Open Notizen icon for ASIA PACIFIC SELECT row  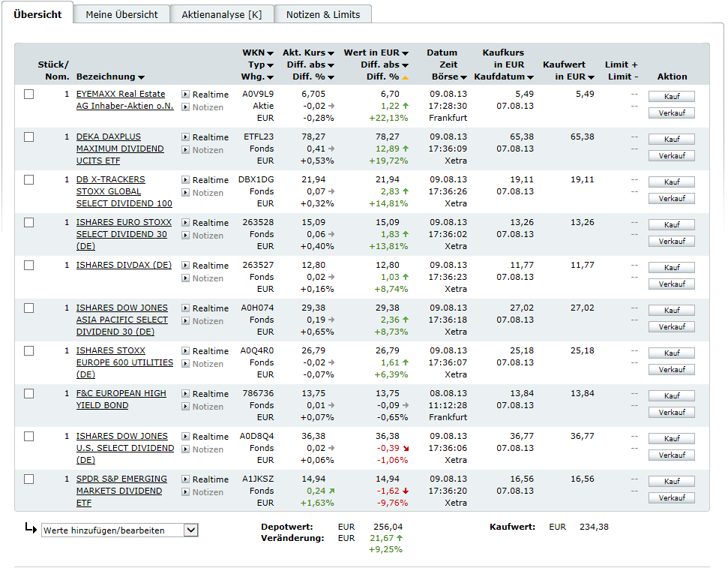click(185, 321)
